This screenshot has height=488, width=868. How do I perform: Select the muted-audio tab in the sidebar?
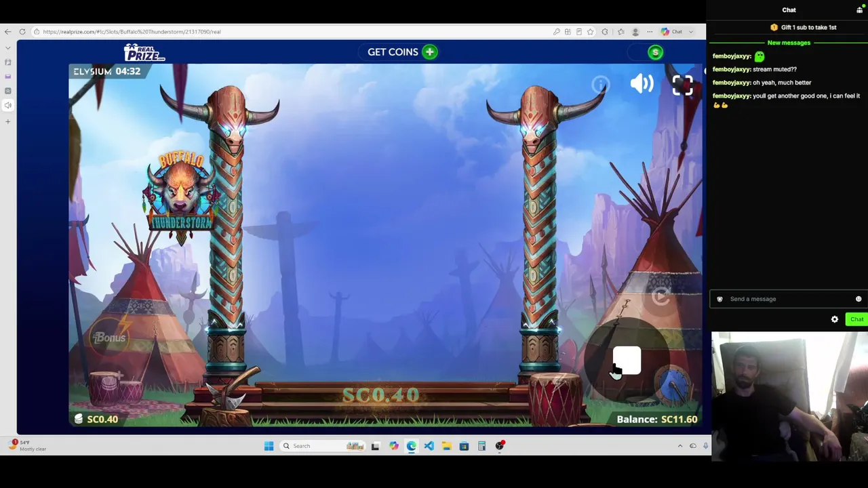[x=7, y=105]
